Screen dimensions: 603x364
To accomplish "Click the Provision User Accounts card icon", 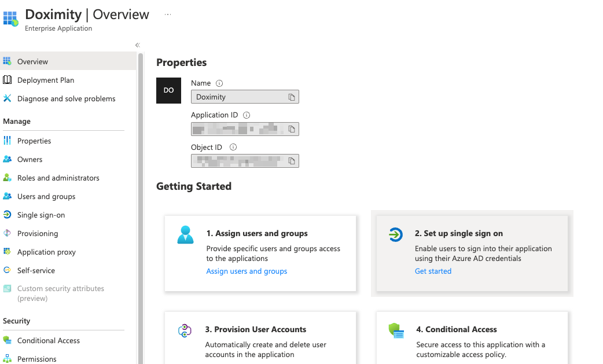I will coord(185,330).
